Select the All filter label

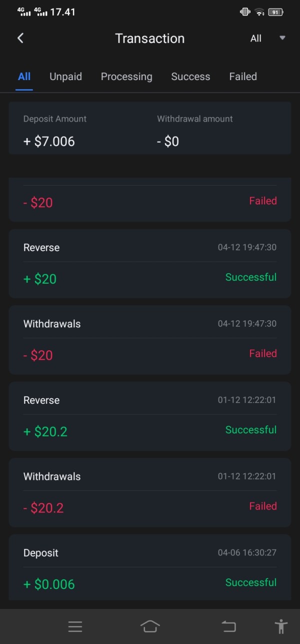coord(256,39)
